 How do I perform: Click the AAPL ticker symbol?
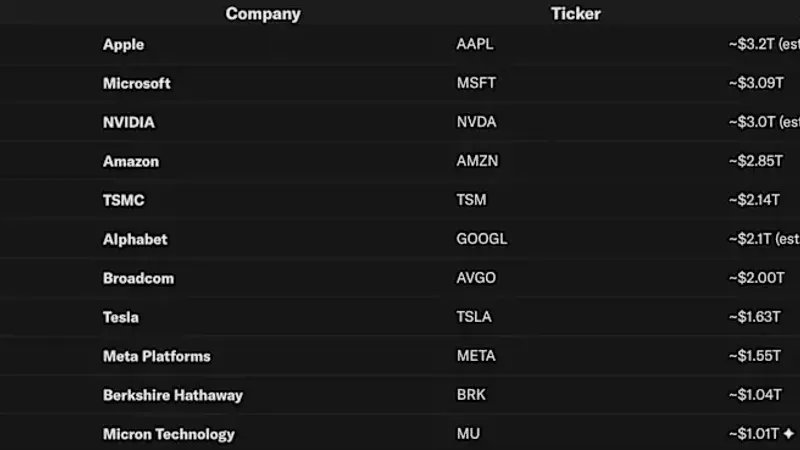(x=475, y=44)
